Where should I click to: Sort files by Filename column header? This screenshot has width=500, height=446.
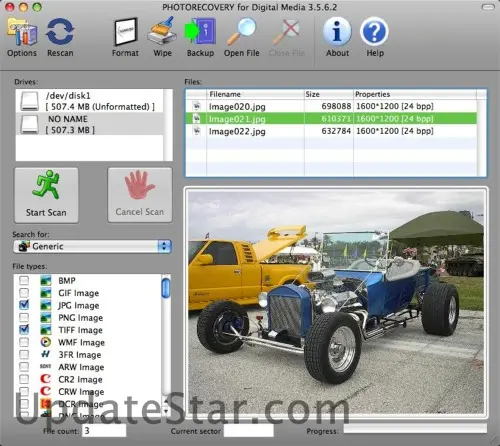coord(255,94)
